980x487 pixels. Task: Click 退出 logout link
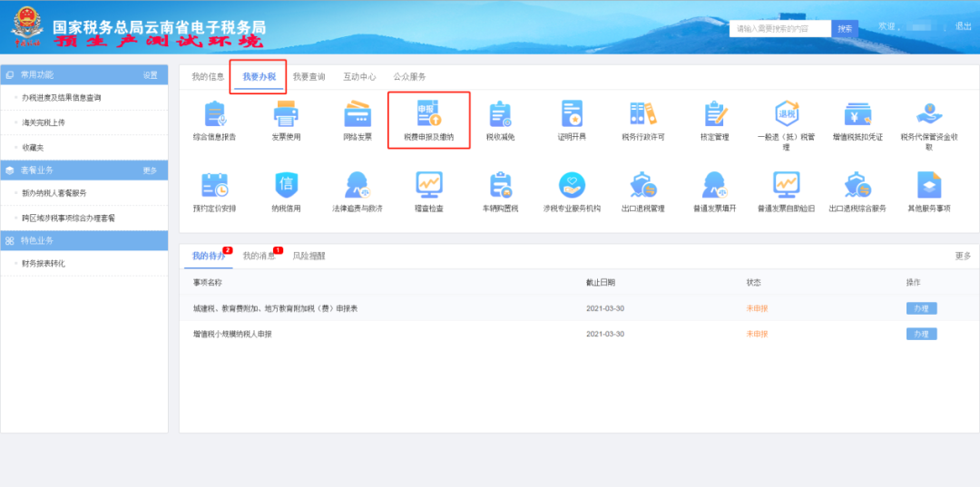(x=963, y=26)
